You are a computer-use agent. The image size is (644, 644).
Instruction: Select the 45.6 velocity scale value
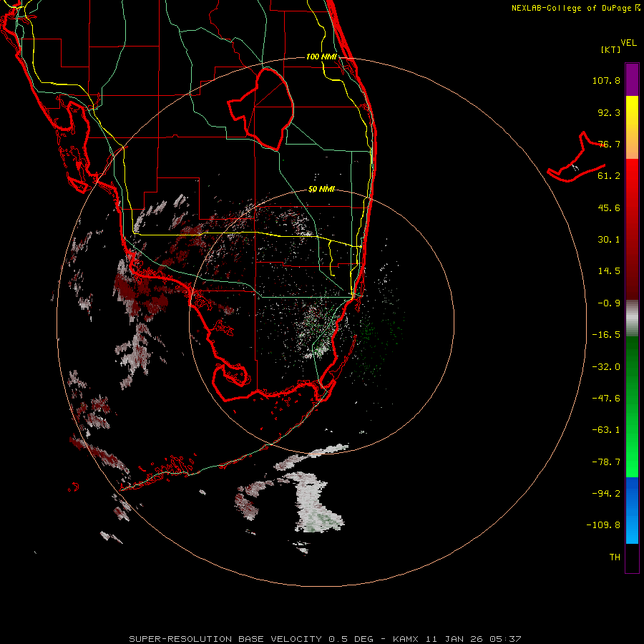tap(609, 208)
